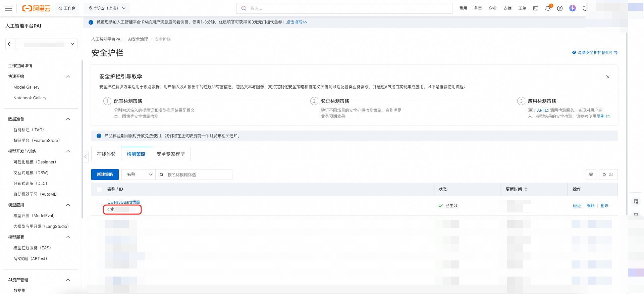Open 智能标注（iTAG）

click(x=29, y=130)
